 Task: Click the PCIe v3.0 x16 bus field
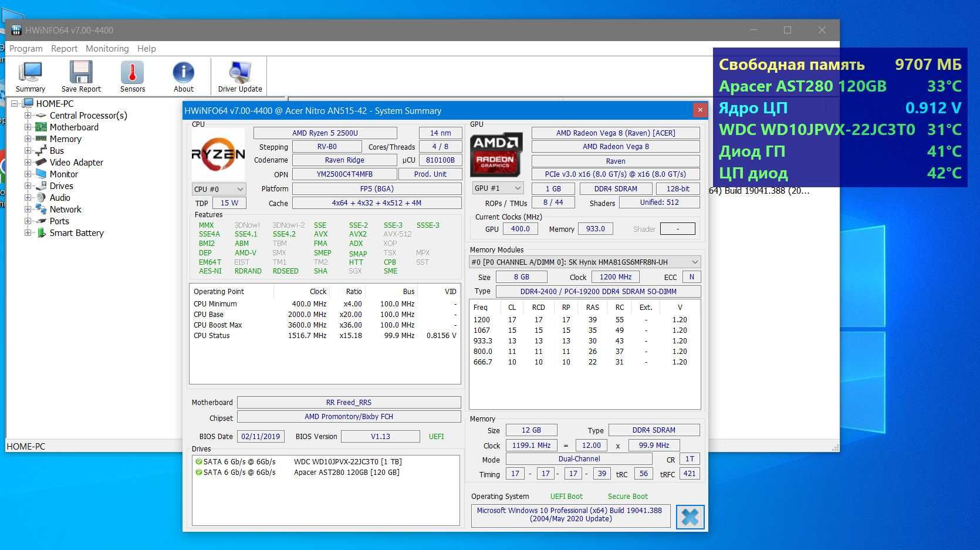(x=616, y=174)
